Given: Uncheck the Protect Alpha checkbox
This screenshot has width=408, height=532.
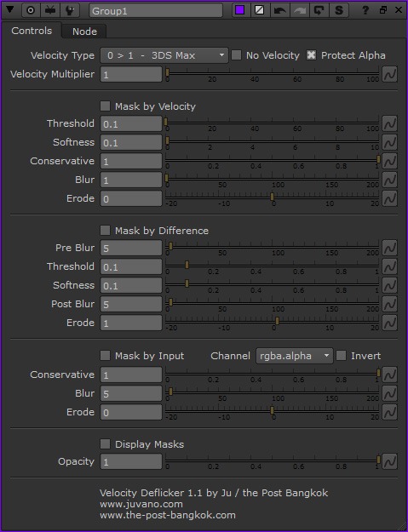Looking at the screenshot, I should point(311,55).
